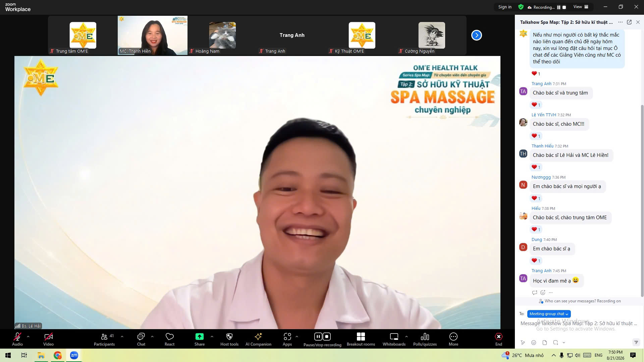Expand audio options arrow next to Audio
Screen dimensions: 644x362
pos(28,336)
